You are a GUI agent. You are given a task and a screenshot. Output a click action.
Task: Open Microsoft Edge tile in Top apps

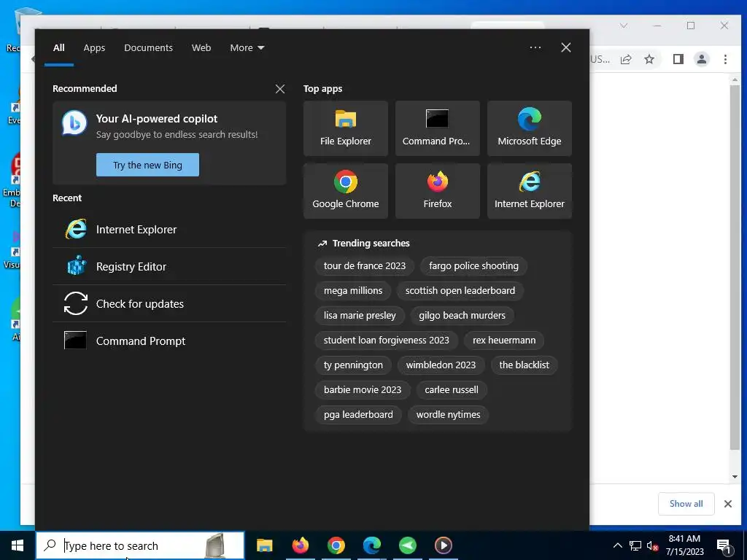pos(530,128)
